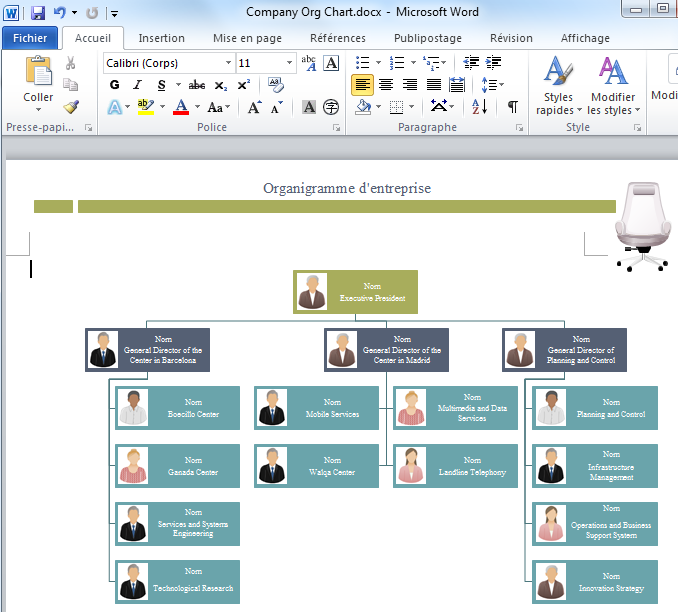Click the Decrease Indent icon

click(471, 63)
